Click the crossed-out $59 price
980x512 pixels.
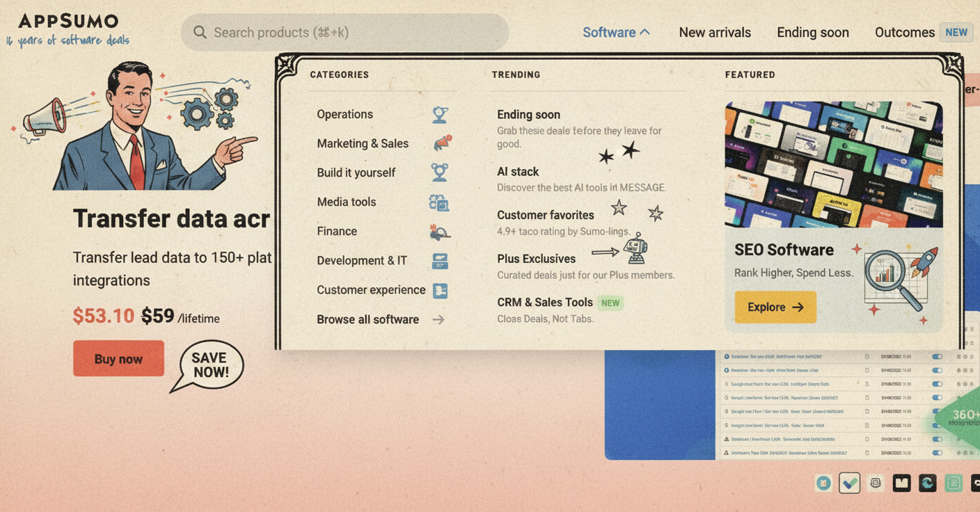click(158, 316)
